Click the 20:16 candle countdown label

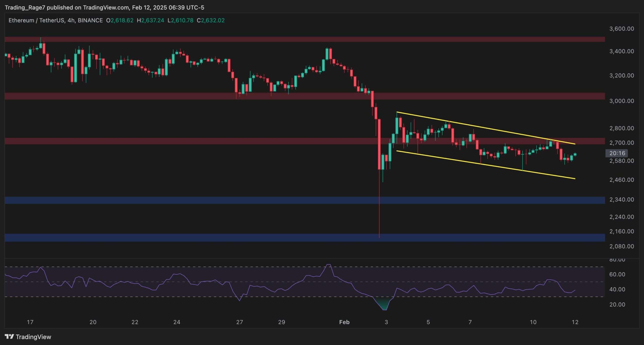(x=617, y=153)
